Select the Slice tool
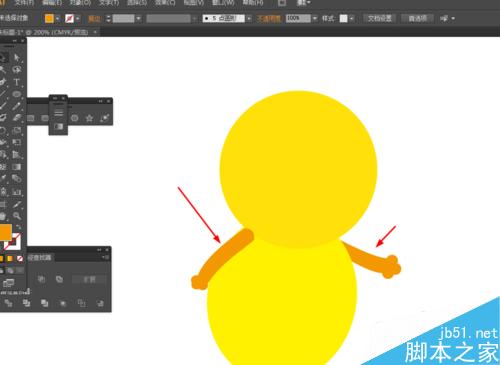Viewport: 500px width, 365px height. [x=17, y=204]
